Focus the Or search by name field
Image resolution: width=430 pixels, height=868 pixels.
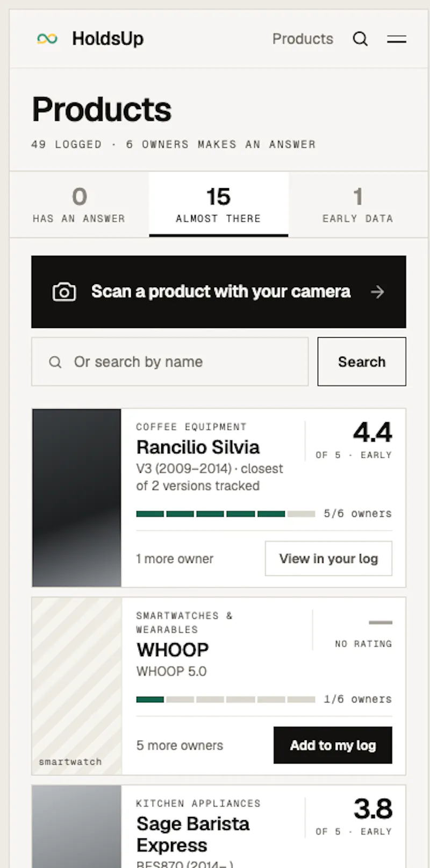pos(170,362)
